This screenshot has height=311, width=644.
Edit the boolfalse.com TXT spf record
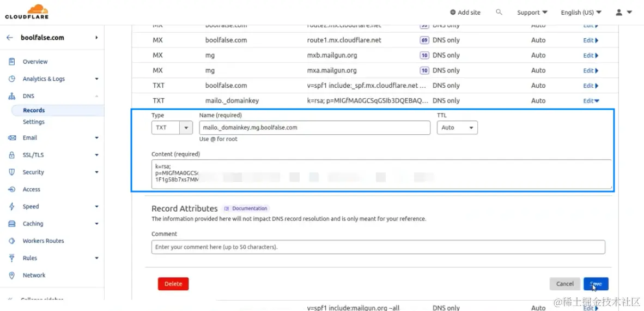(591, 86)
